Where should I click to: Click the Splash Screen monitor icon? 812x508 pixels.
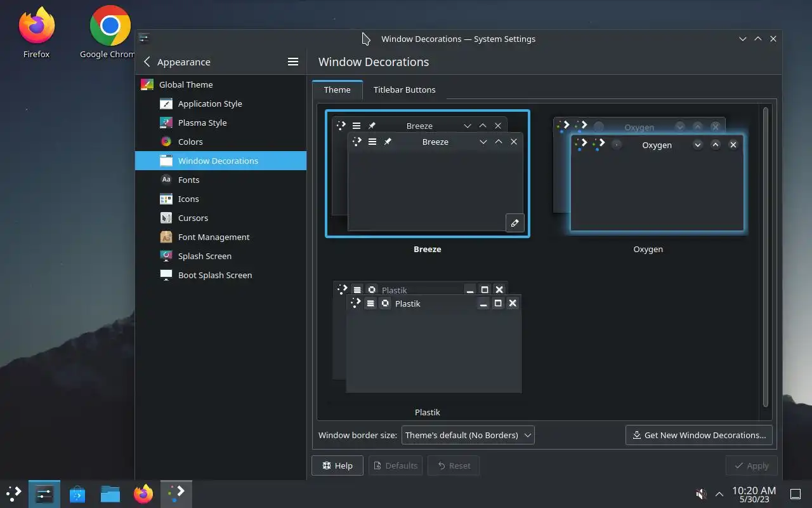tap(166, 256)
